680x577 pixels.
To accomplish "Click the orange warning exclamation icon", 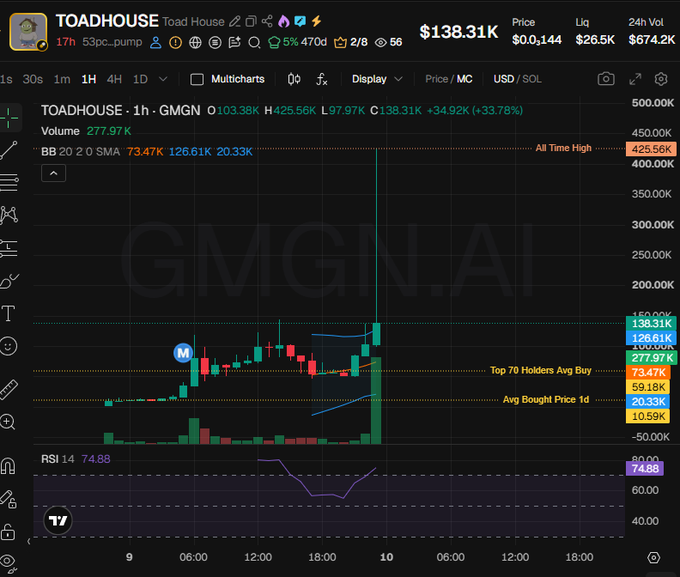I will pyautogui.click(x=175, y=43).
